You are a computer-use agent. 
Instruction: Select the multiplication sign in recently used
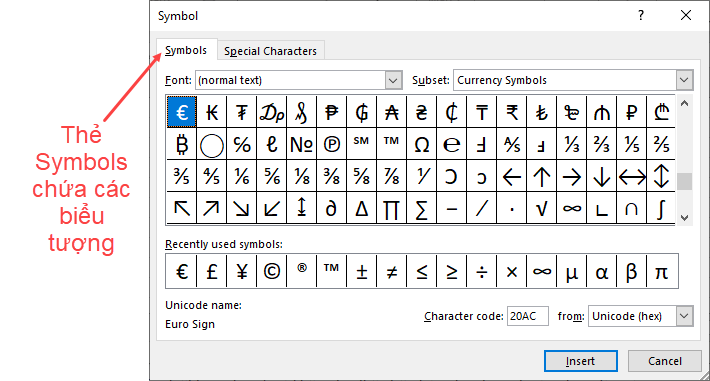click(x=512, y=271)
